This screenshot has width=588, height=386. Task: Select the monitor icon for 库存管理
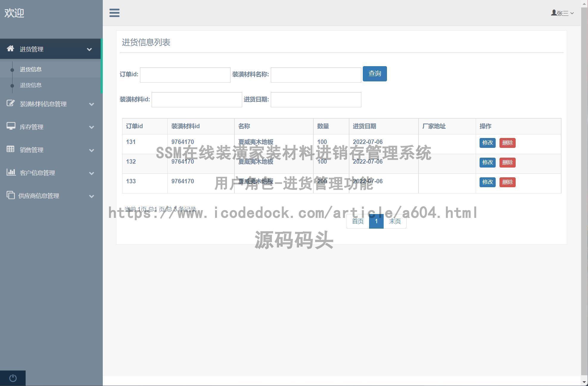point(11,126)
